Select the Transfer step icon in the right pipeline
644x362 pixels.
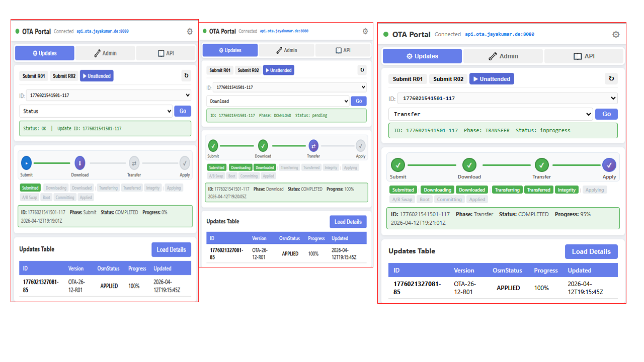tap(541, 164)
